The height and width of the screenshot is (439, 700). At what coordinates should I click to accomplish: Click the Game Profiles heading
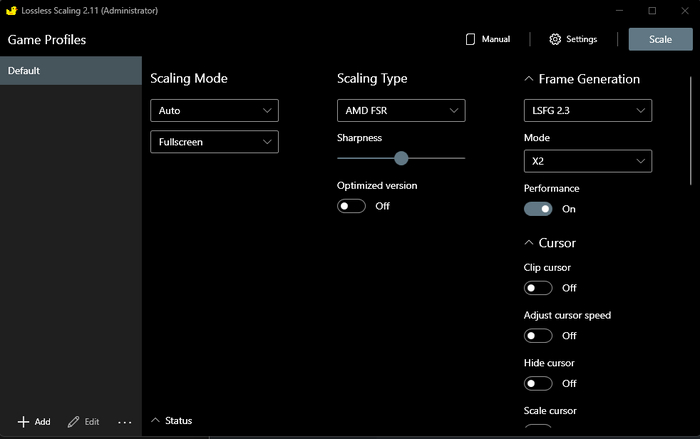[x=47, y=40]
